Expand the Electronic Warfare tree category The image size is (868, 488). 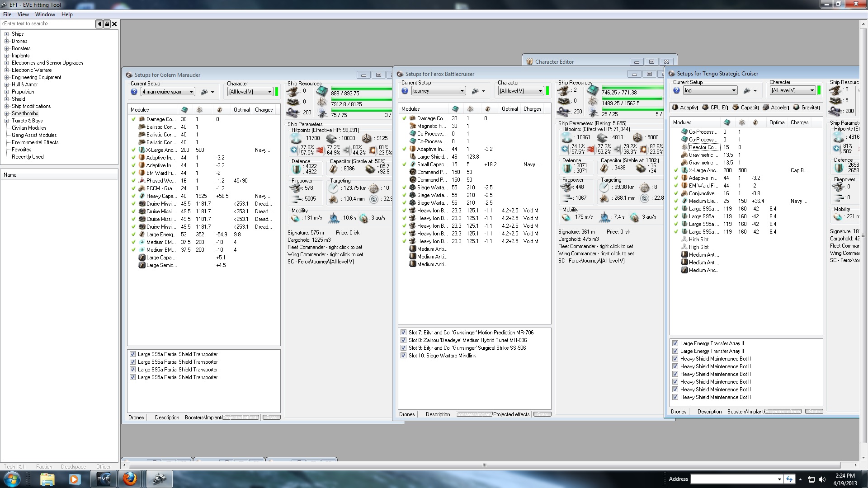coord(7,70)
